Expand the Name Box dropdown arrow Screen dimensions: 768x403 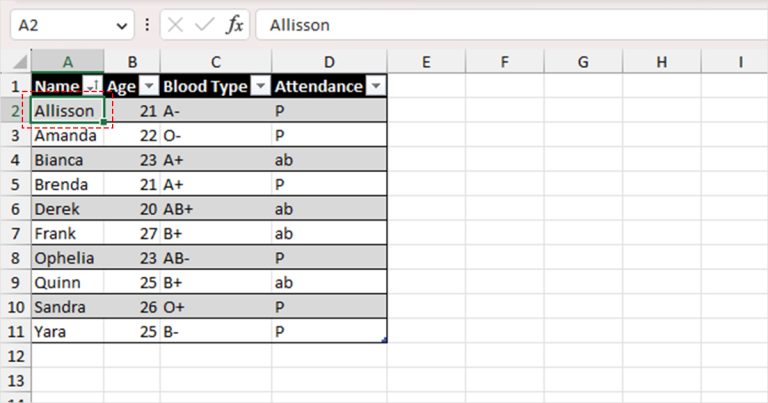pos(121,25)
